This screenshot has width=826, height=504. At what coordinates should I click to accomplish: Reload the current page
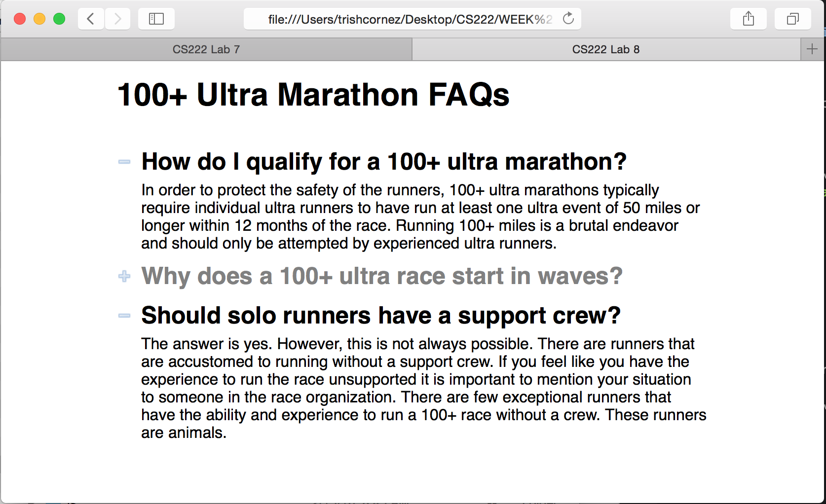568,19
